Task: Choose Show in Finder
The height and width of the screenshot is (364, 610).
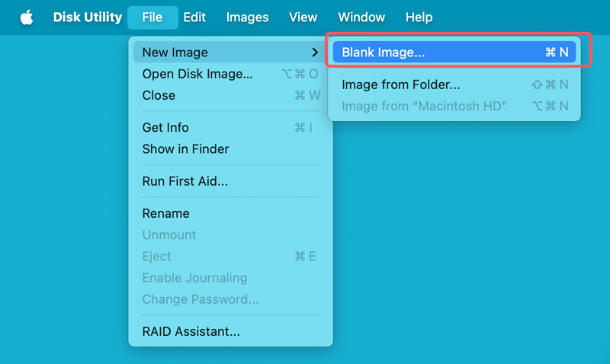Action: tap(231, 148)
